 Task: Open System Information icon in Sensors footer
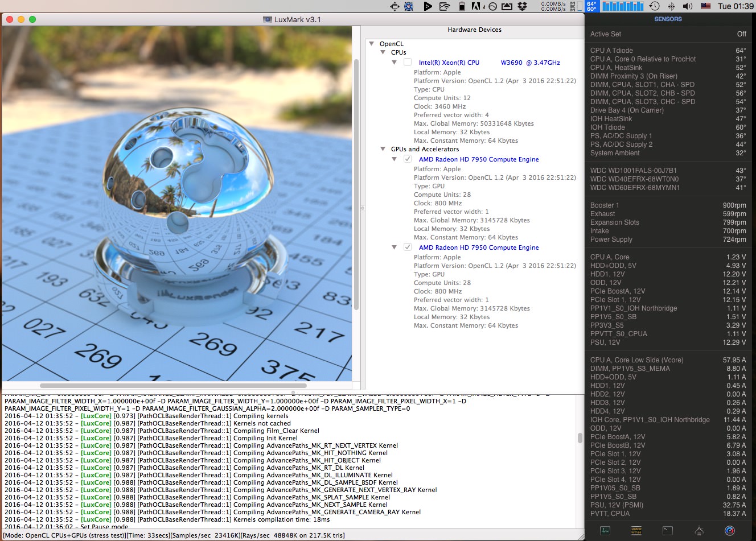point(699,531)
